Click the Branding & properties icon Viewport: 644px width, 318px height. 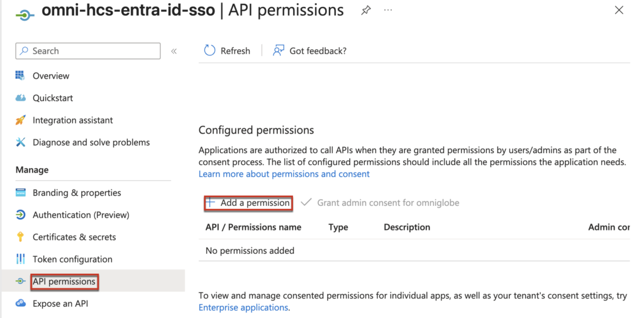pos(20,193)
